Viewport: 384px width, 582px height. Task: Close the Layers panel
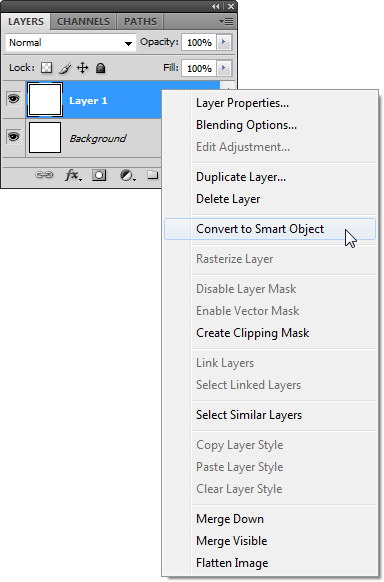click(231, 6)
